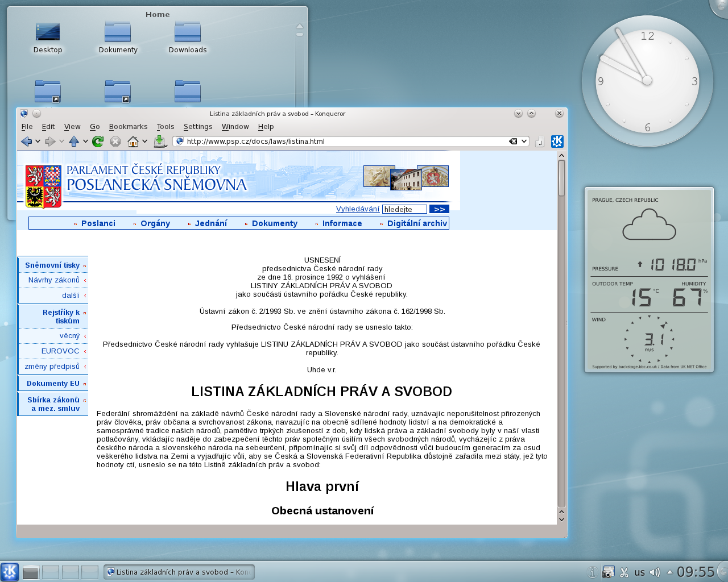Go up one level with Up arrow

click(x=74, y=142)
